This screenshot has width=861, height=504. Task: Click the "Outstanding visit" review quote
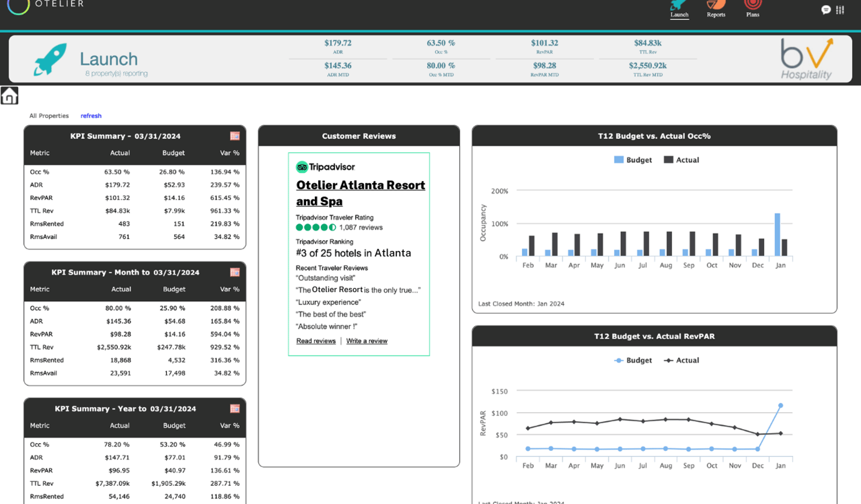tap(326, 278)
